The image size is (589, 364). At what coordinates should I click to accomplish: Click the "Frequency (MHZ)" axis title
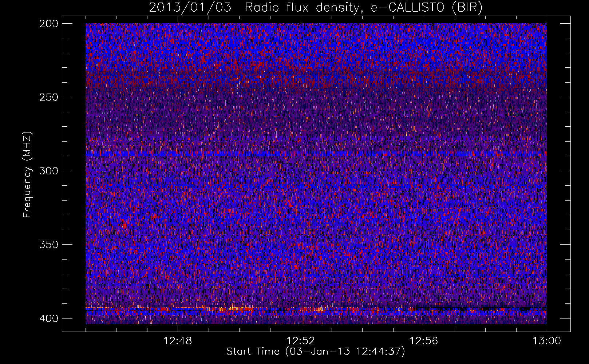(27, 174)
